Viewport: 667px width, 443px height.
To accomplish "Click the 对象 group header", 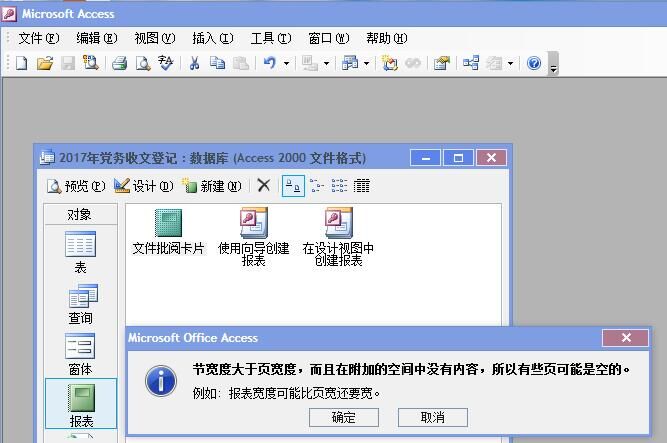I will (x=80, y=214).
